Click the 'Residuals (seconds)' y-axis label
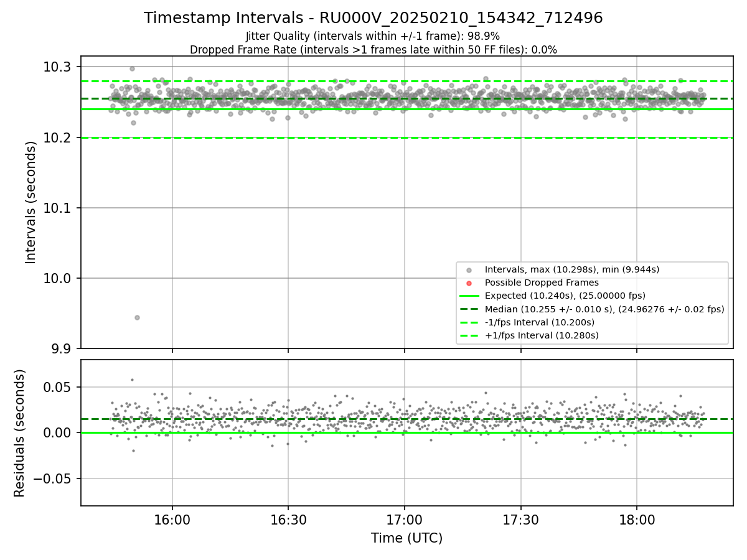 [x=20, y=433]
